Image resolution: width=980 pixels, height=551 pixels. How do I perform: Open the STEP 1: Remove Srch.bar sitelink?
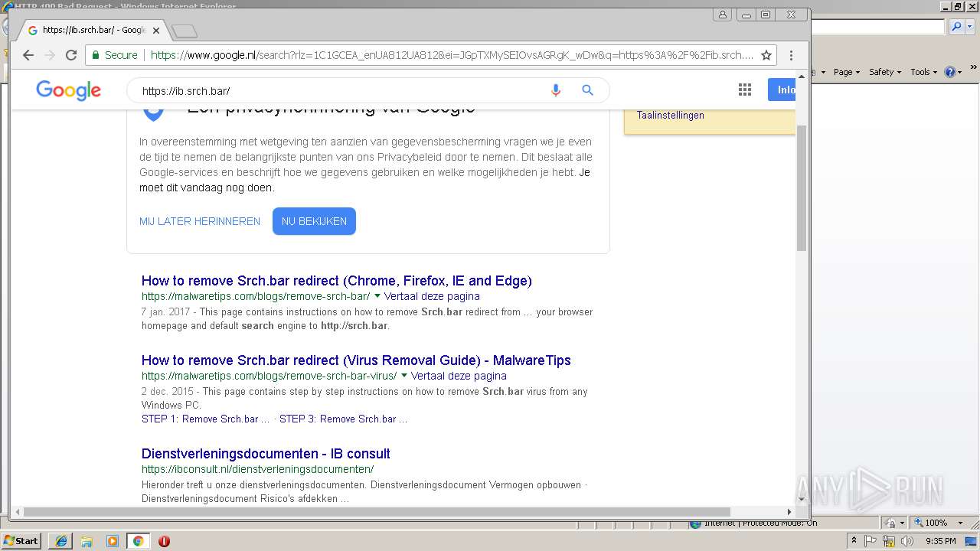(x=205, y=419)
